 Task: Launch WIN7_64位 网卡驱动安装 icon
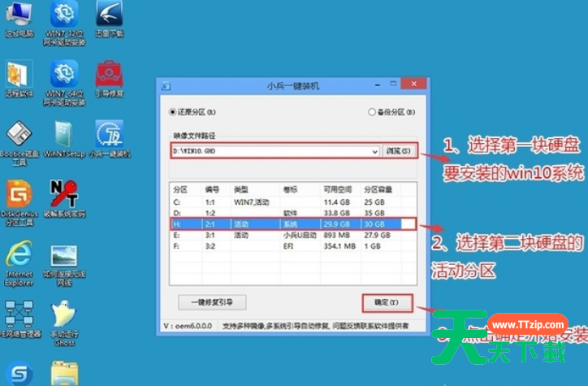click(64, 83)
